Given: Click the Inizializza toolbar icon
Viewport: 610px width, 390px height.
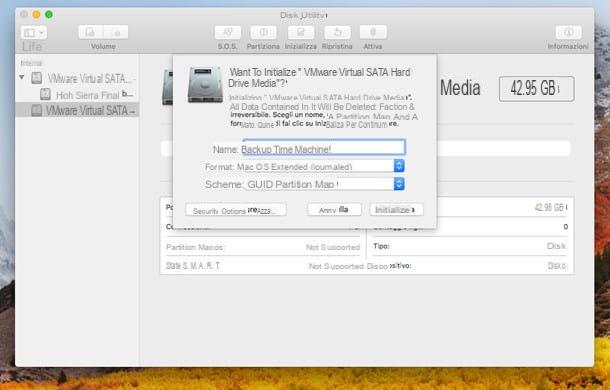Looking at the screenshot, I should [x=301, y=32].
